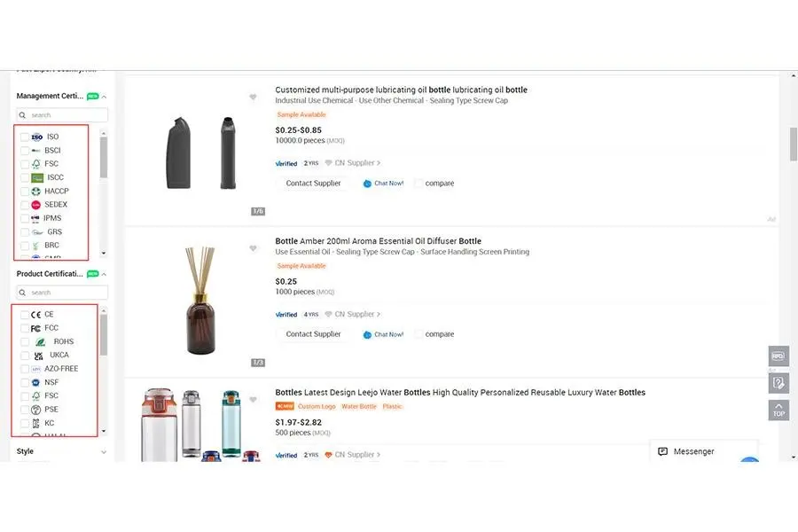Expand the Style filter section
The width and height of the screenshot is (798, 532).
104,451
